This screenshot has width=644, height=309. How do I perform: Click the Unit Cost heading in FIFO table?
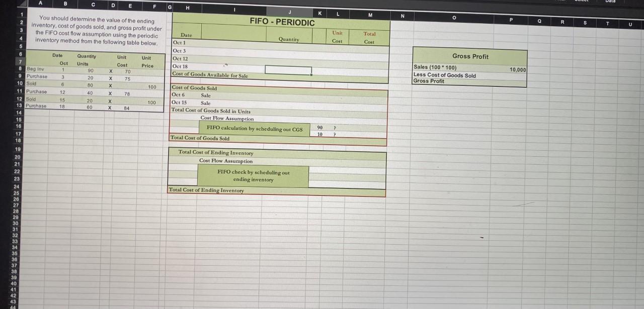click(x=337, y=37)
